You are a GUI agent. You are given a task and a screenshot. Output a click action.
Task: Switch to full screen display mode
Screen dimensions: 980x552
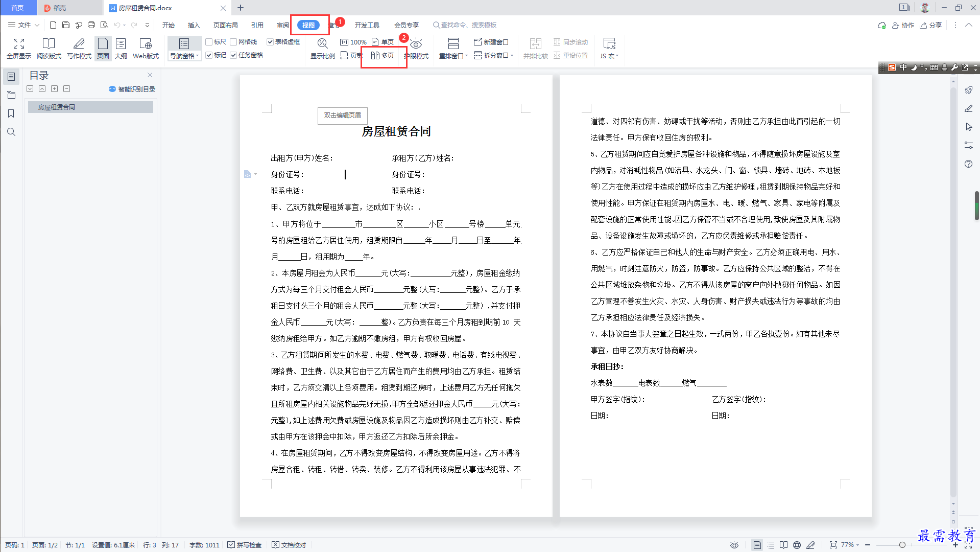(19, 49)
